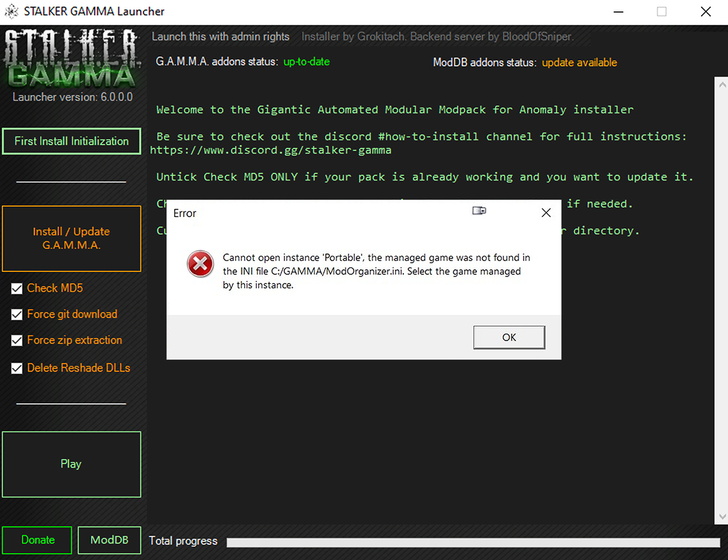Close the STALKER GAMMA Launcher window
Screen dimensions: 728x560
pos(706,12)
